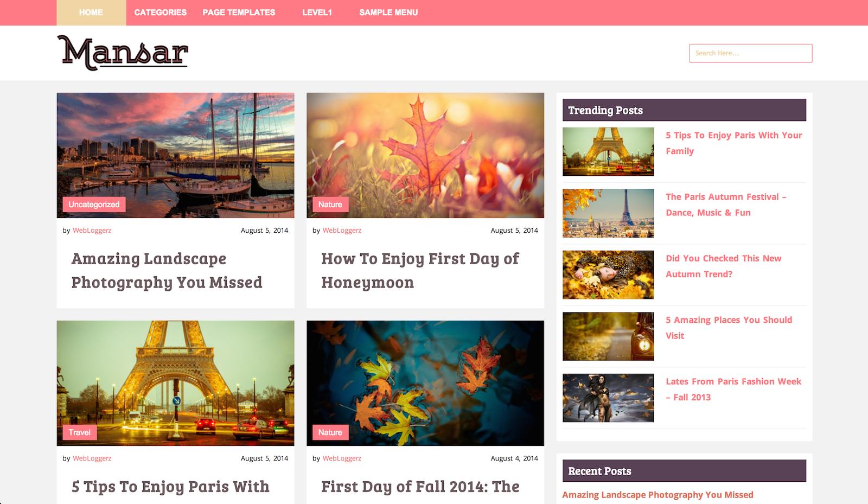
Task: Open Amazing Landscape Photography You Missed title
Action: (167, 270)
